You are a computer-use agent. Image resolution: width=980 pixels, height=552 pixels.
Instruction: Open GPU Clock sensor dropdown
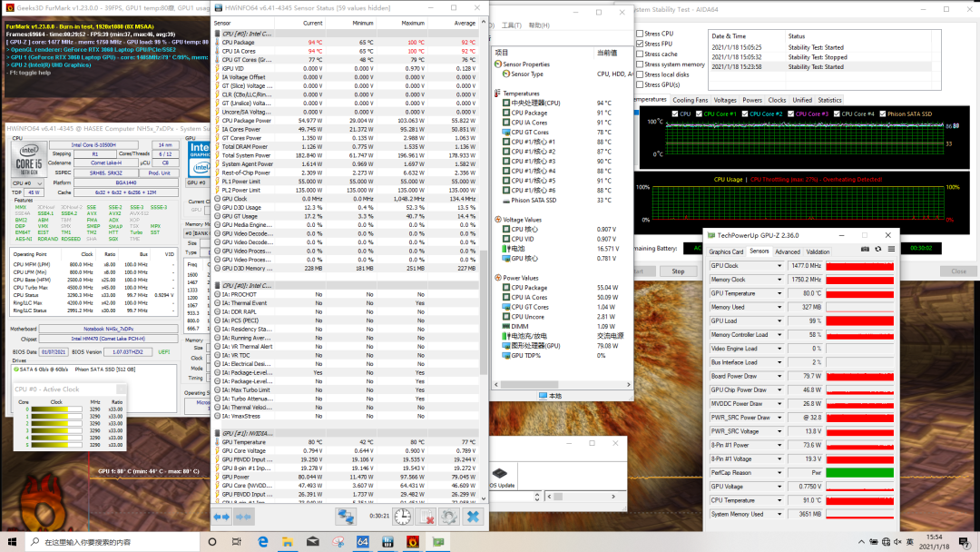(x=779, y=266)
